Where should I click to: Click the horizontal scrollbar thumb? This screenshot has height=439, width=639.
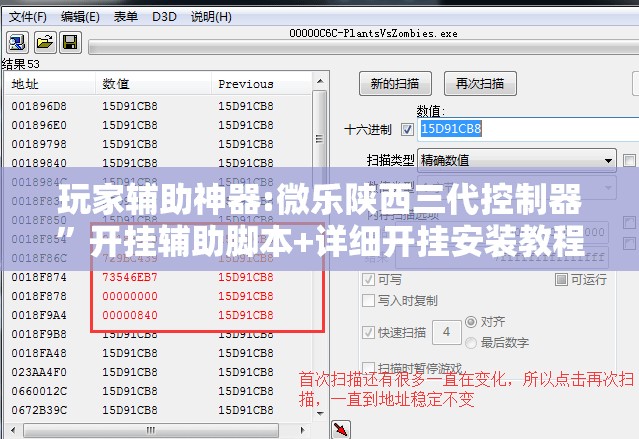(x=151, y=430)
